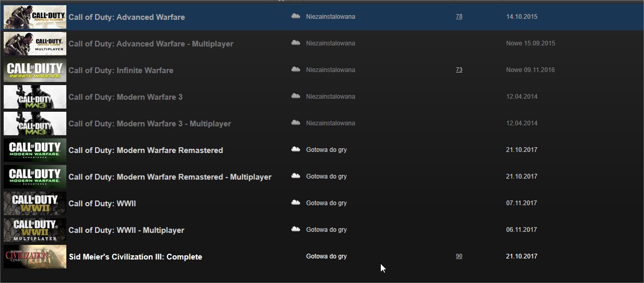644x283 pixels.
Task: Click date Nowe 15.09.2015
Action: [531, 43]
